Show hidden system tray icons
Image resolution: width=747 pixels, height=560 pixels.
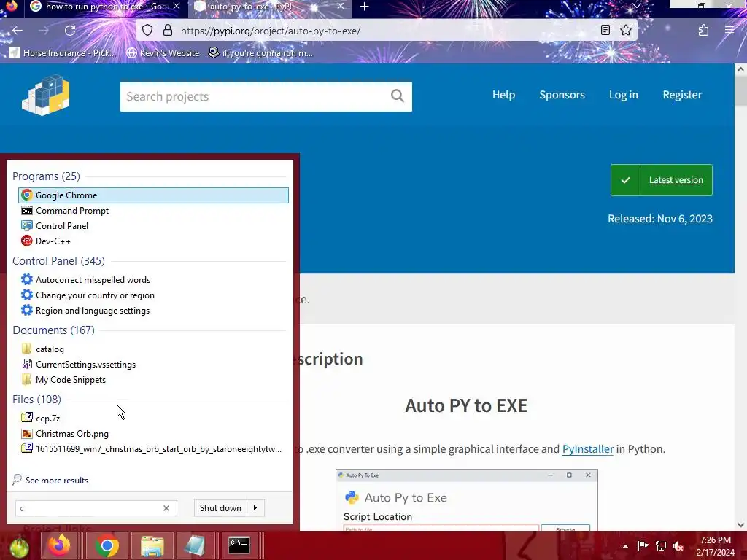[x=625, y=546]
